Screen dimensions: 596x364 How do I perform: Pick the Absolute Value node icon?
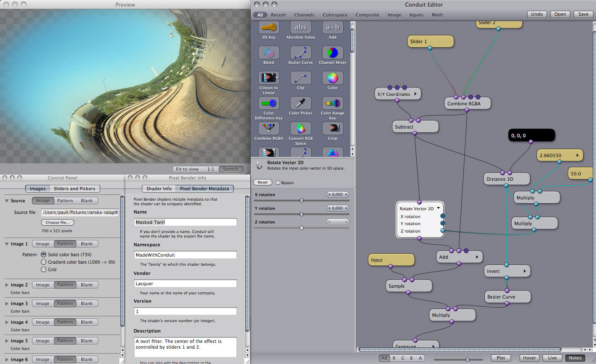300,27
